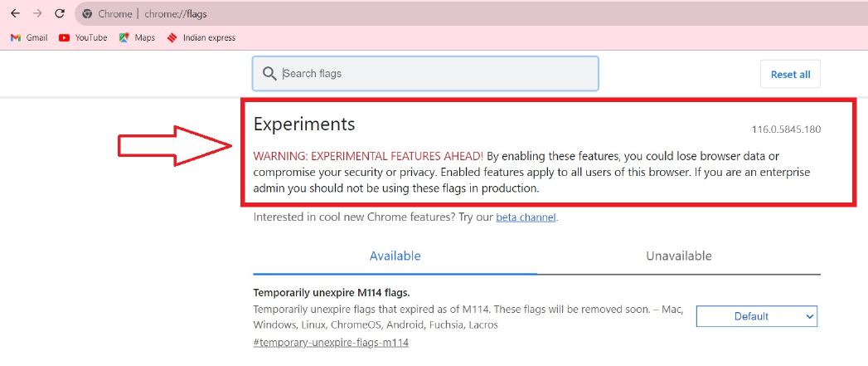The height and width of the screenshot is (366, 868).
Task: Open the Maps bookmark
Action: point(137,37)
